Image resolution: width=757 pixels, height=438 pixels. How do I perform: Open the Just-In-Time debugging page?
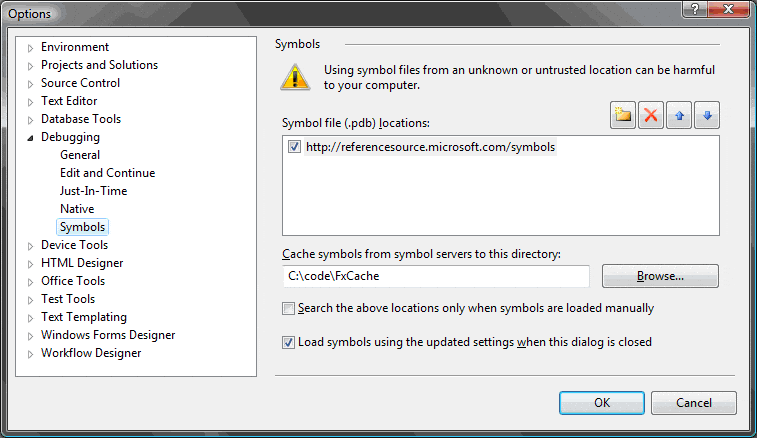coord(93,191)
